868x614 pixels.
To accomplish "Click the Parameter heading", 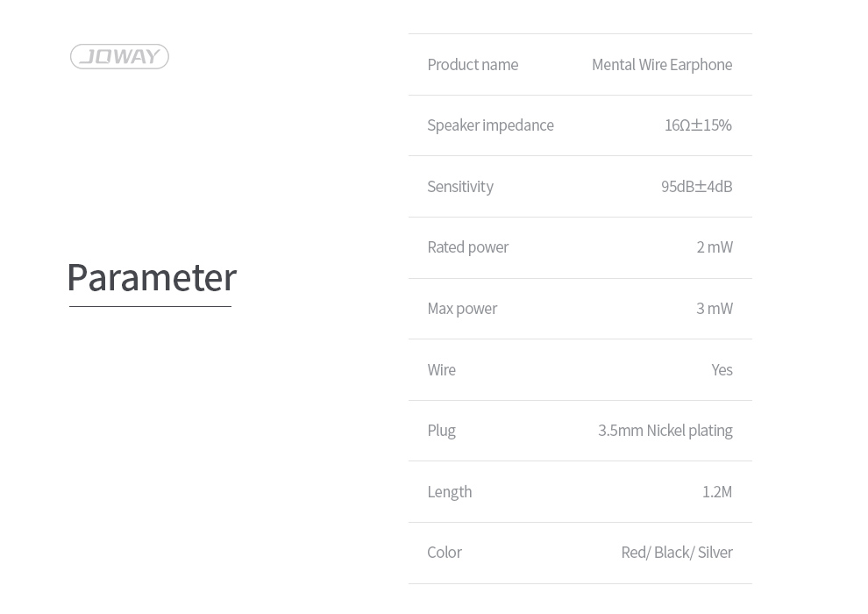I will tap(152, 278).
